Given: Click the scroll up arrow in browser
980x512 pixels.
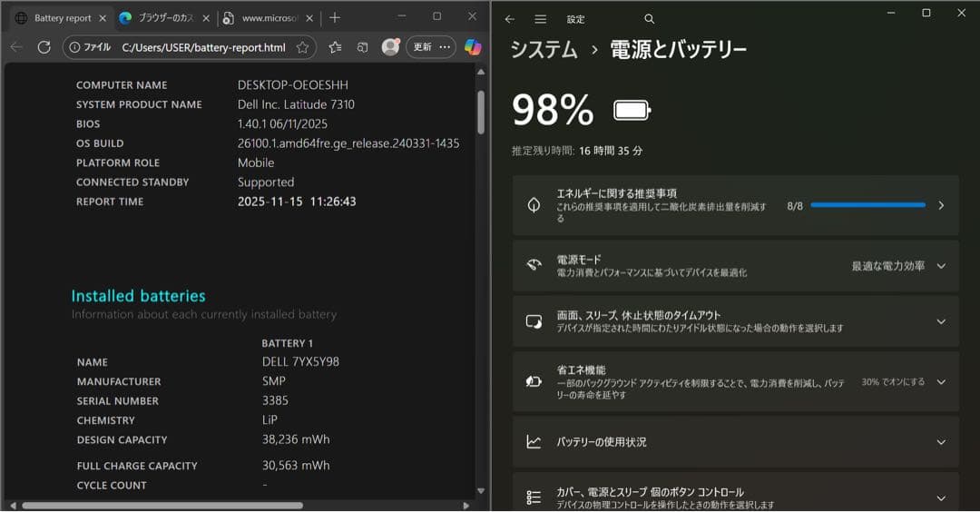Looking at the screenshot, I should pyautogui.click(x=481, y=72).
